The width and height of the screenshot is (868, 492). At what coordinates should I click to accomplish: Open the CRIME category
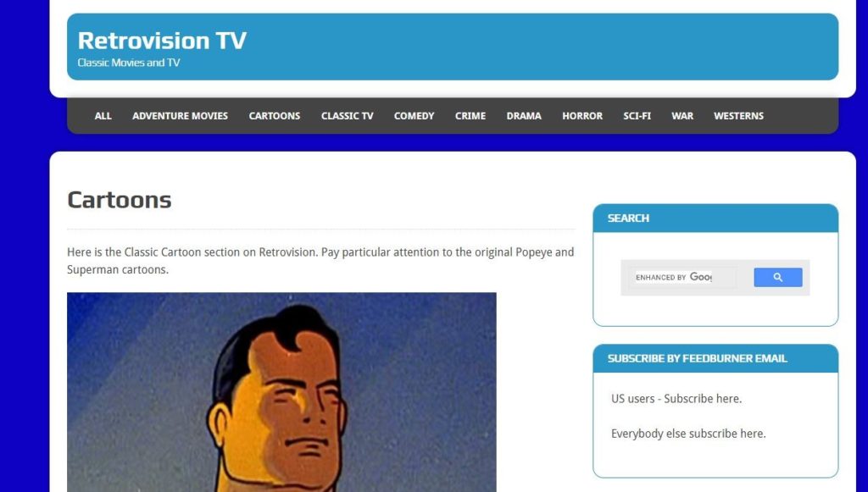click(470, 116)
